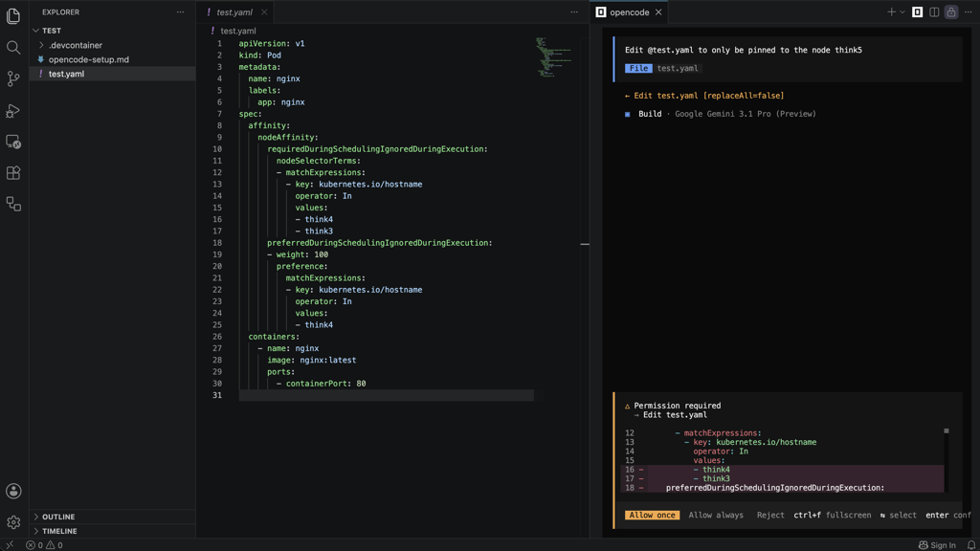Image resolution: width=980 pixels, height=551 pixels.
Task: Open the new terminal launch profile dropdown
Action: [902, 11]
